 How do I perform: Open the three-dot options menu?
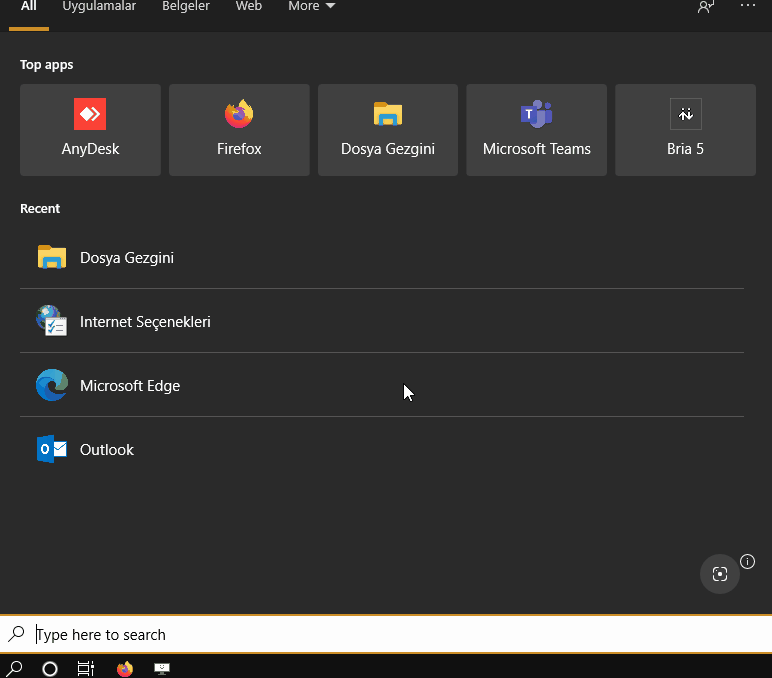[x=748, y=5]
